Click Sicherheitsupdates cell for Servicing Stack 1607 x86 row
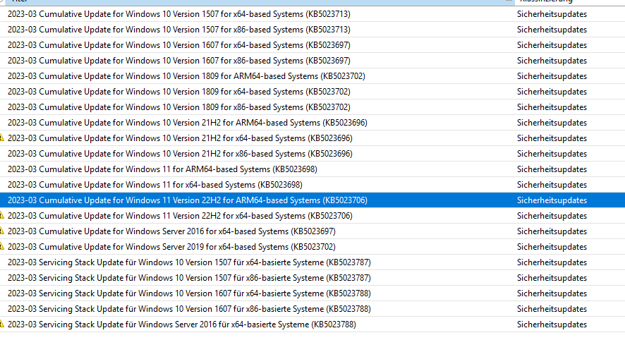The height and width of the screenshot is (364, 625). (x=552, y=309)
